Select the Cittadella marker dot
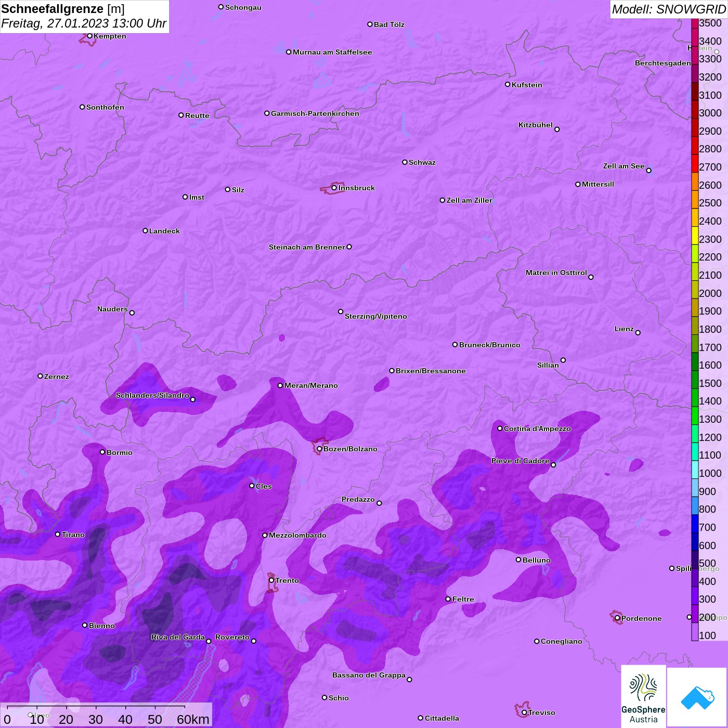Viewport: 728px width, 728px height. tap(421, 718)
